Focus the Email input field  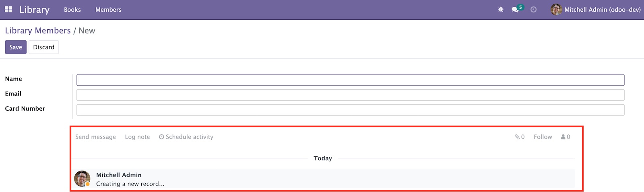pos(350,95)
